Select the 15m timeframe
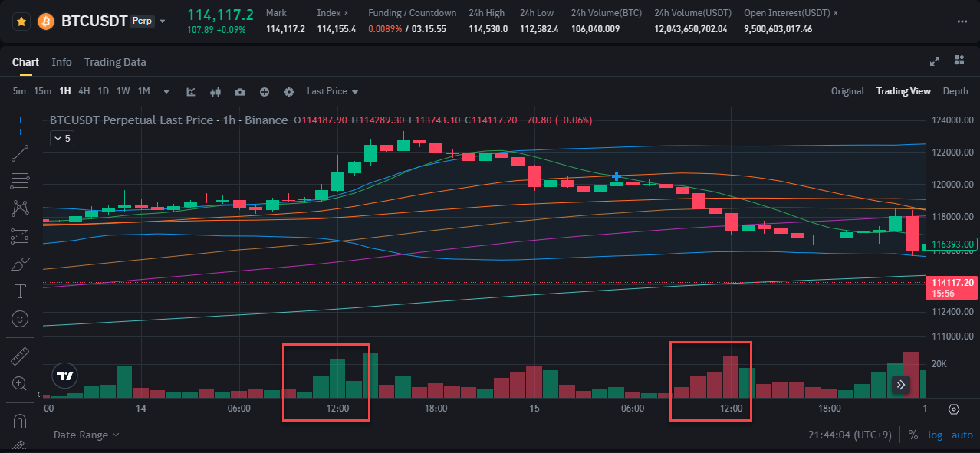The image size is (980, 453). coord(43,91)
